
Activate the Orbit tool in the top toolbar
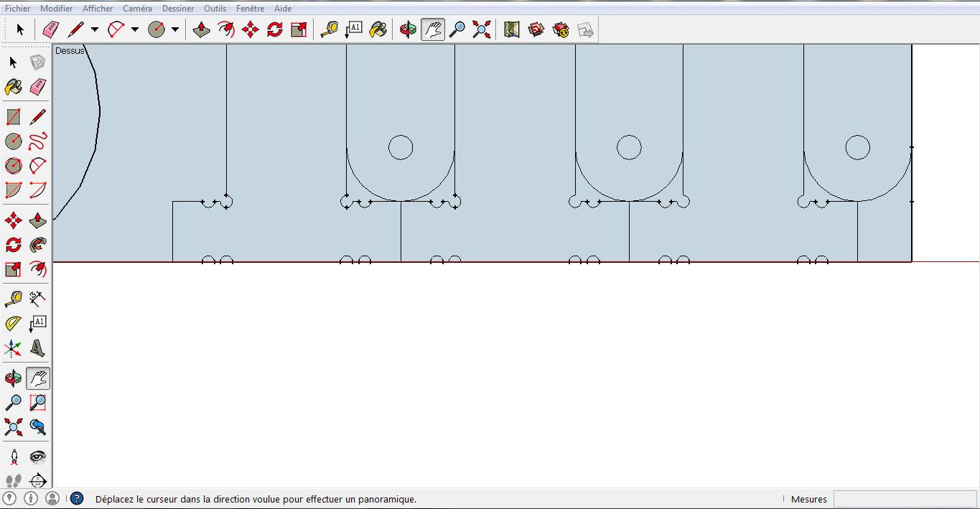point(409,29)
